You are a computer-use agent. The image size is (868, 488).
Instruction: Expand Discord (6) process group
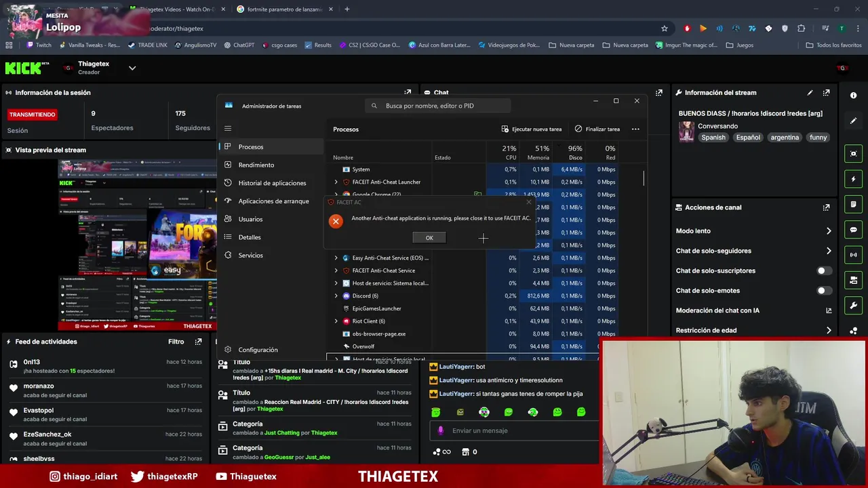point(336,296)
